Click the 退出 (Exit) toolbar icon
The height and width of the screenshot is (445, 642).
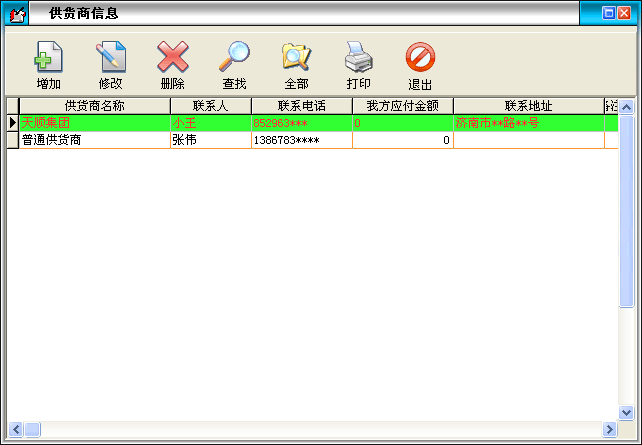tap(420, 58)
